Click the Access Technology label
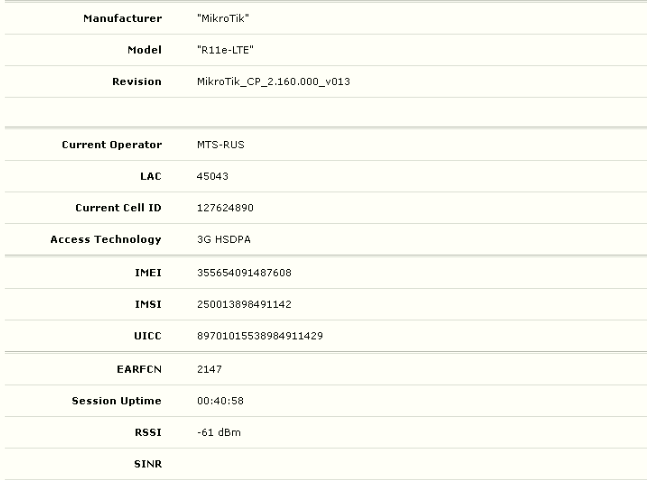 [106, 239]
